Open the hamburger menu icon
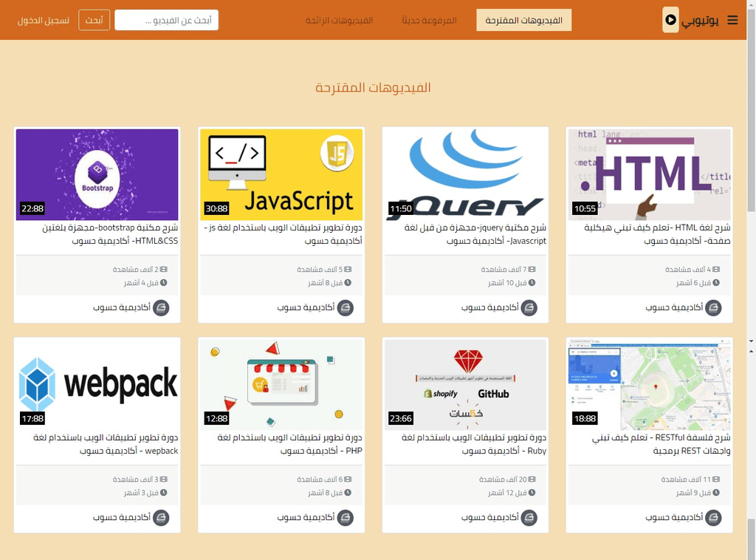 click(732, 20)
